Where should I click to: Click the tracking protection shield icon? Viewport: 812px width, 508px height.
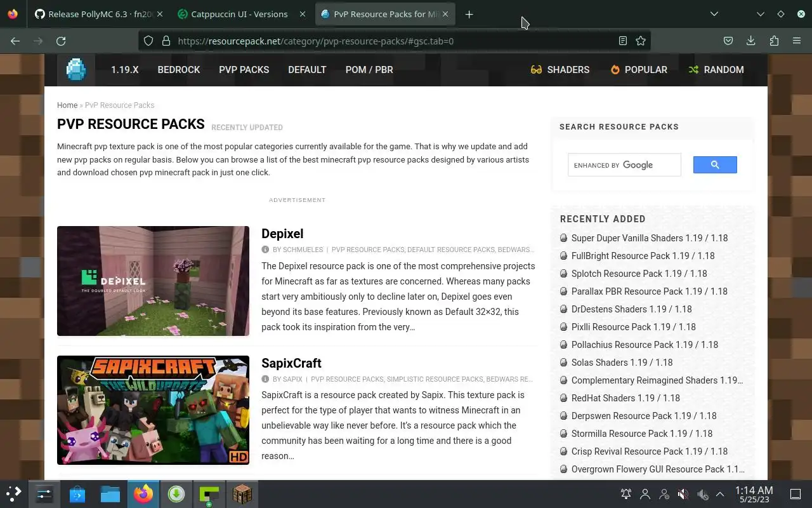[x=148, y=41]
